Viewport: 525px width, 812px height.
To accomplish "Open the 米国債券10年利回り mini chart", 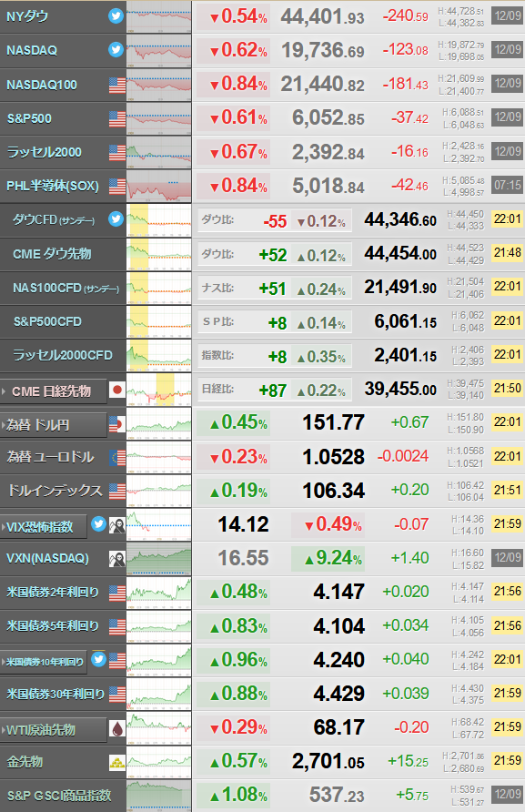I will tap(158, 660).
